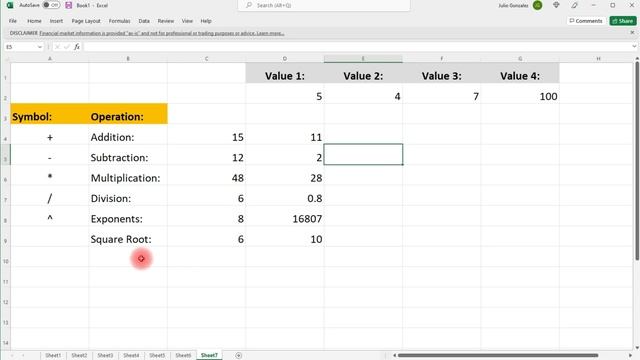640x360 pixels.
Task: Toggle the AutoSave switch
Action: [x=51, y=5]
